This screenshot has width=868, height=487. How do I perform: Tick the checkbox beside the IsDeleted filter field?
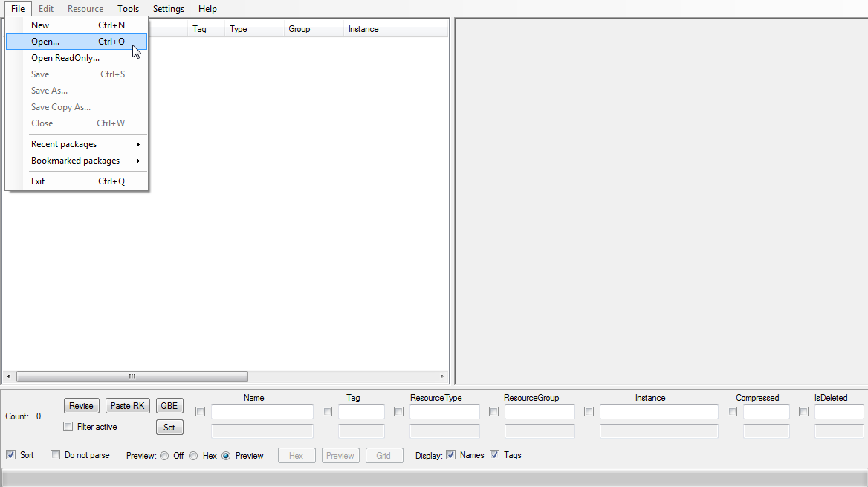click(804, 412)
